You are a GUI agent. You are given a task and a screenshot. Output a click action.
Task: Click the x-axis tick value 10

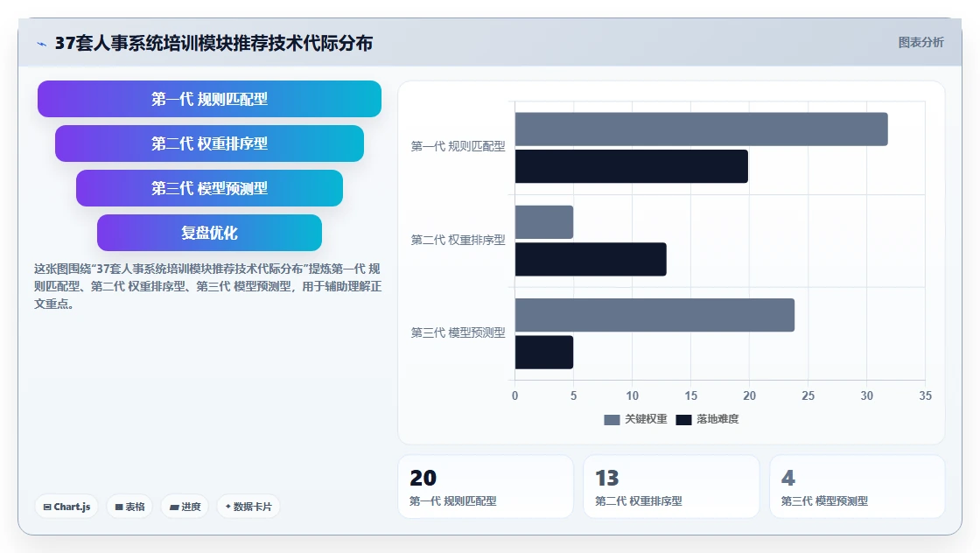coord(632,395)
